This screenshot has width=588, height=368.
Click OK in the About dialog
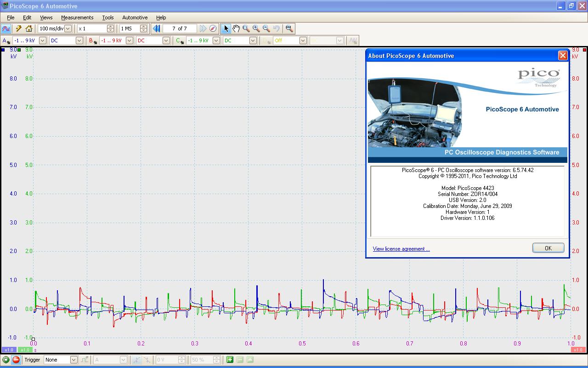(548, 248)
